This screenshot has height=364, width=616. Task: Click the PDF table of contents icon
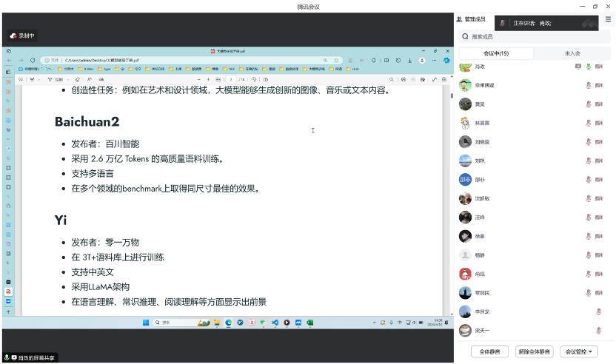pyautogui.click(x=21, y=79)
